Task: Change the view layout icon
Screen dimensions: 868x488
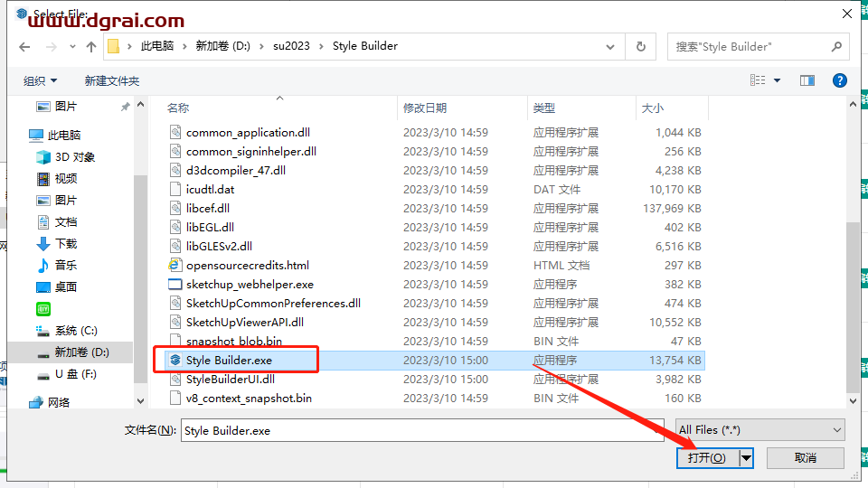Action: click(758, 80)
